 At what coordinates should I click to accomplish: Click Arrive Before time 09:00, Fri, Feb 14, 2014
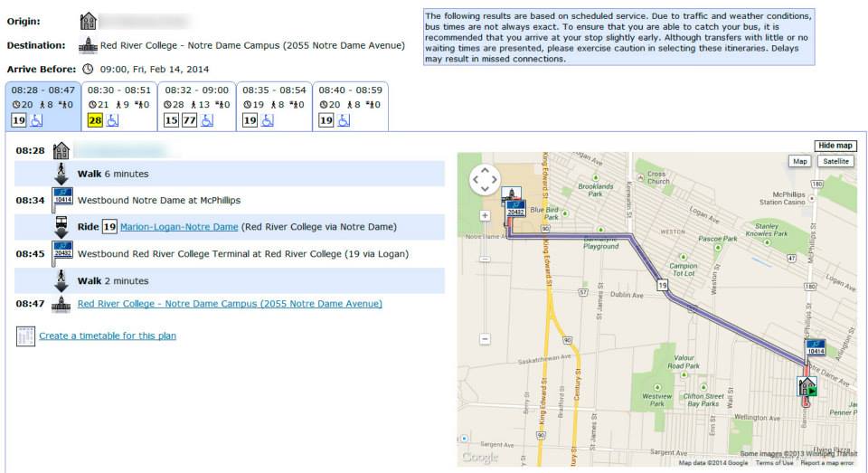coord(155,70)
